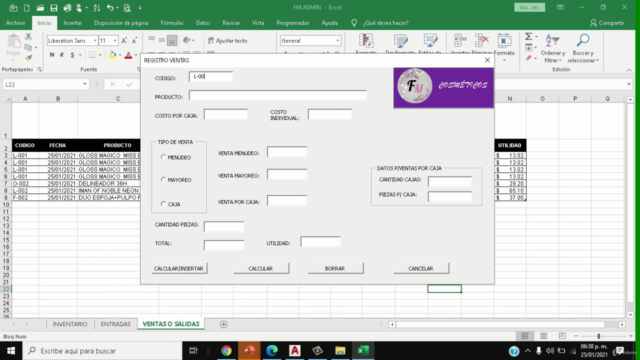
Task: Click the Compartir button
Action: pyautogui.click(x=607, y=23)
